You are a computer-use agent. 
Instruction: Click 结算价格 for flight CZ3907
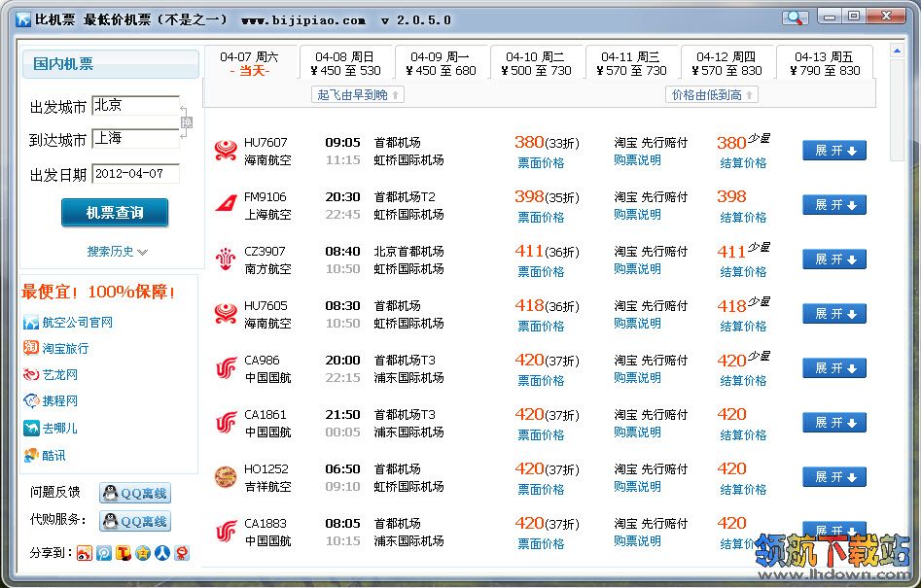[743, 272]
